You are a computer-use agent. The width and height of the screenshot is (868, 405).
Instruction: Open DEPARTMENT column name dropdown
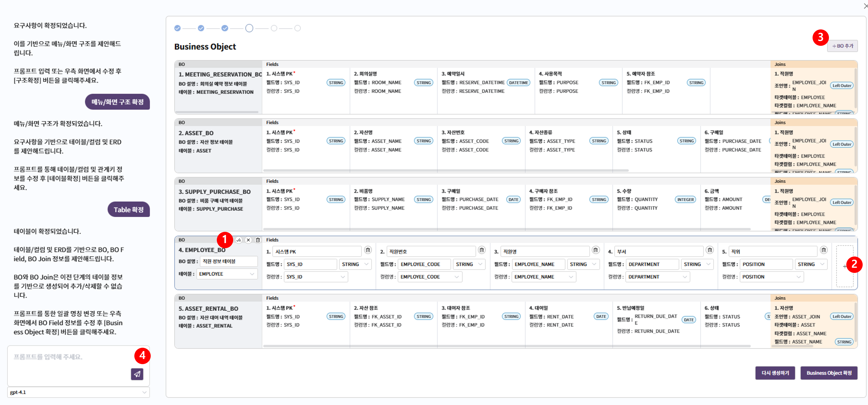pyautogui.click(x=658, y=277)
